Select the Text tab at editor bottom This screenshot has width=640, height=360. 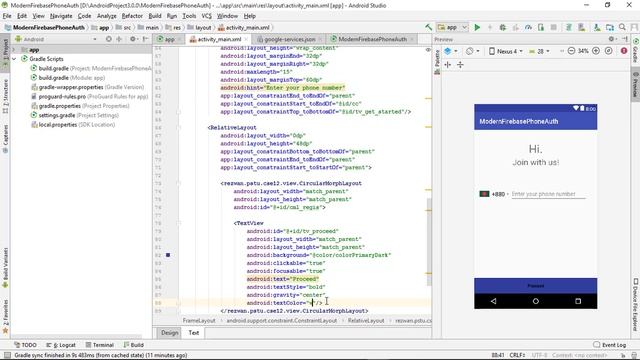[193, 333]
